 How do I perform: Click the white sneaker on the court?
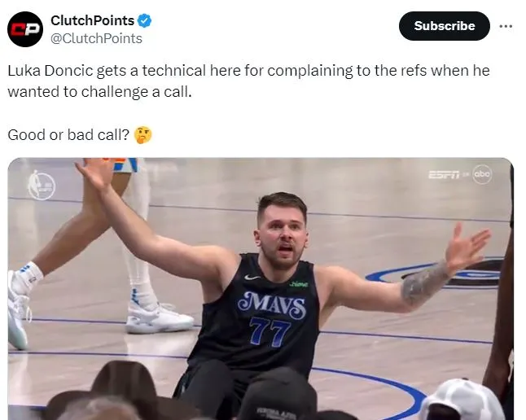(160, 318)
